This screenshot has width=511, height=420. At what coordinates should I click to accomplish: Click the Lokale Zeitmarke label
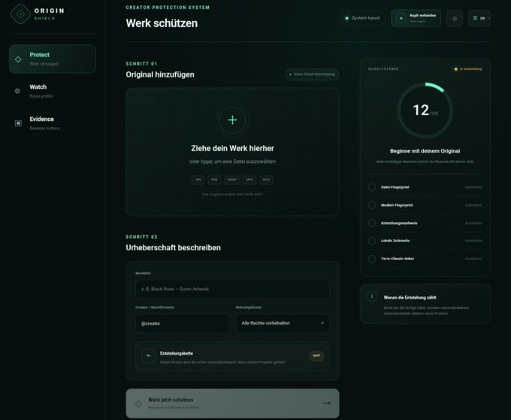click(395, 240)
